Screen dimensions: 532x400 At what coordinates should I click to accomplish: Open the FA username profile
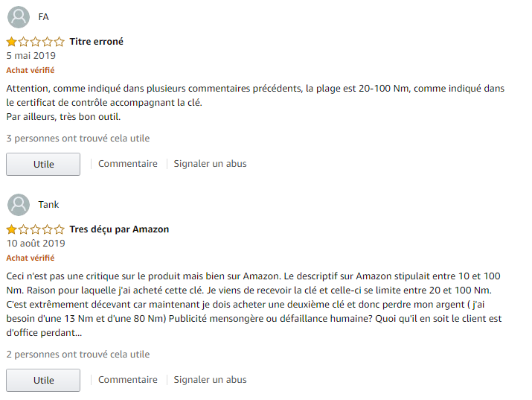pos(43,17)
